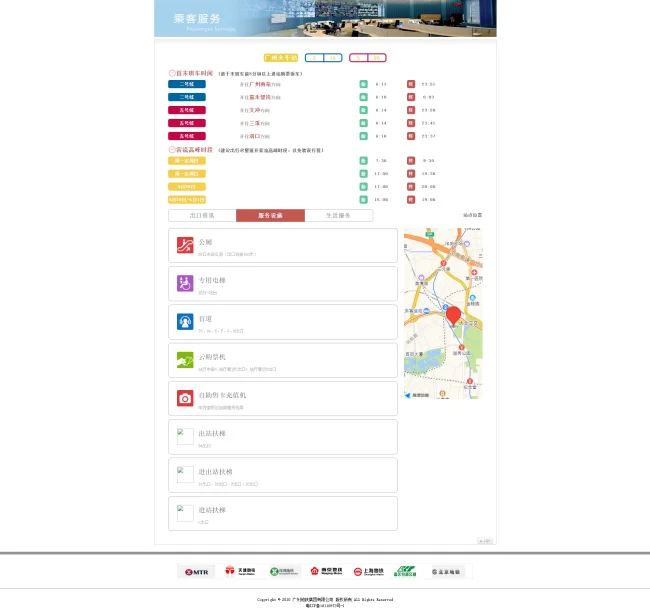Screen dimensions: 650x616
Task: Click the broken image icon beside 出站扶梯
Action: click(x=185, y=437)
